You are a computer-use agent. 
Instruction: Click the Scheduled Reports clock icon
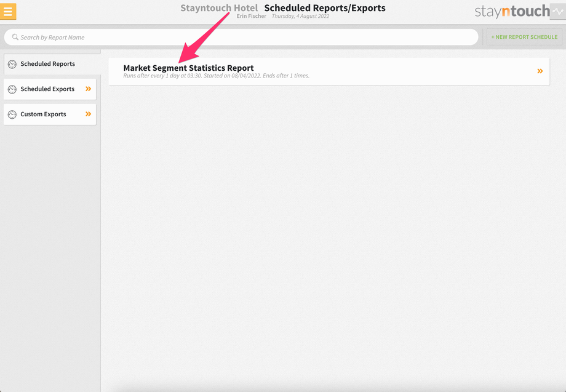pyautogui.click(x=12, y=64)
